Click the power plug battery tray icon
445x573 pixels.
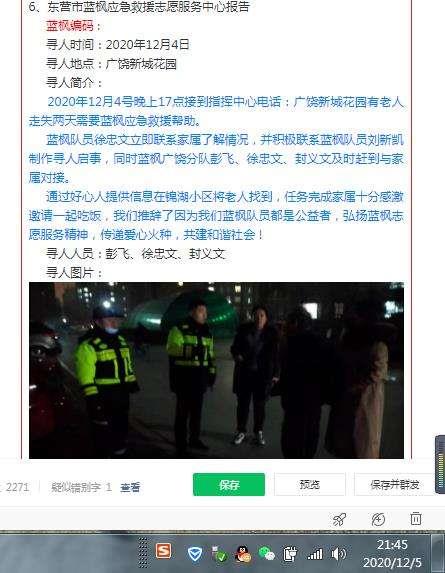[290, 554]
